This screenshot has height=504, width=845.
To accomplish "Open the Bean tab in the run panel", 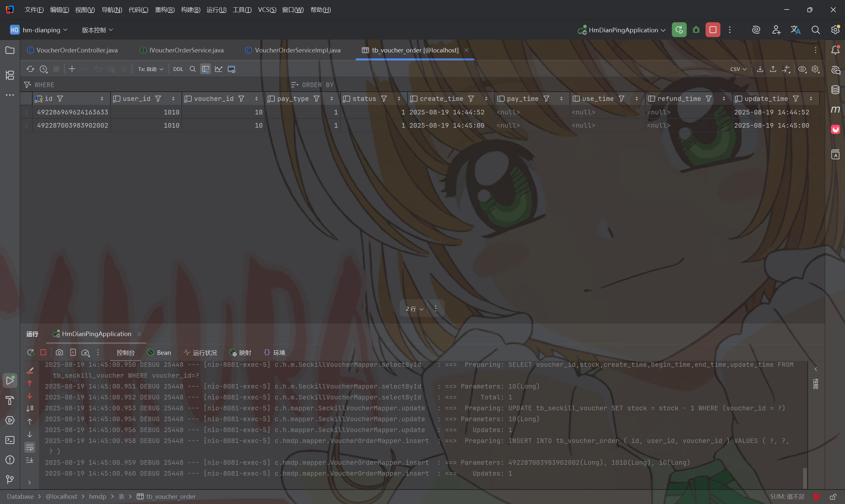I will (x=159, y=353).
